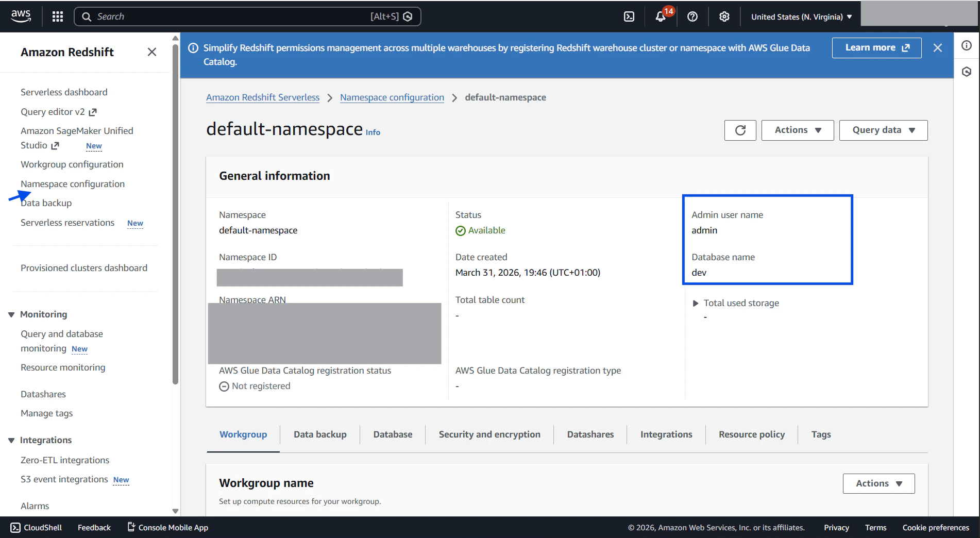
Task: Open the Security and encryption tab
Action: (489, 434)
